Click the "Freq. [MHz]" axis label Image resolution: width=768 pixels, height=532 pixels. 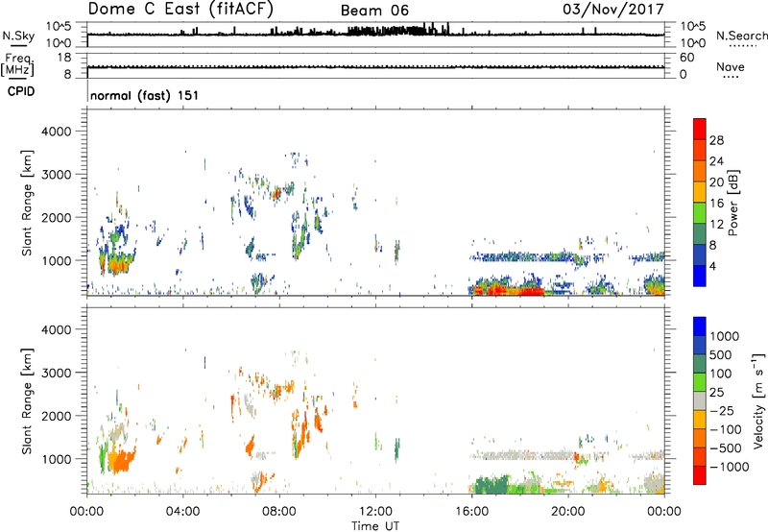click(x=17, y=65)
